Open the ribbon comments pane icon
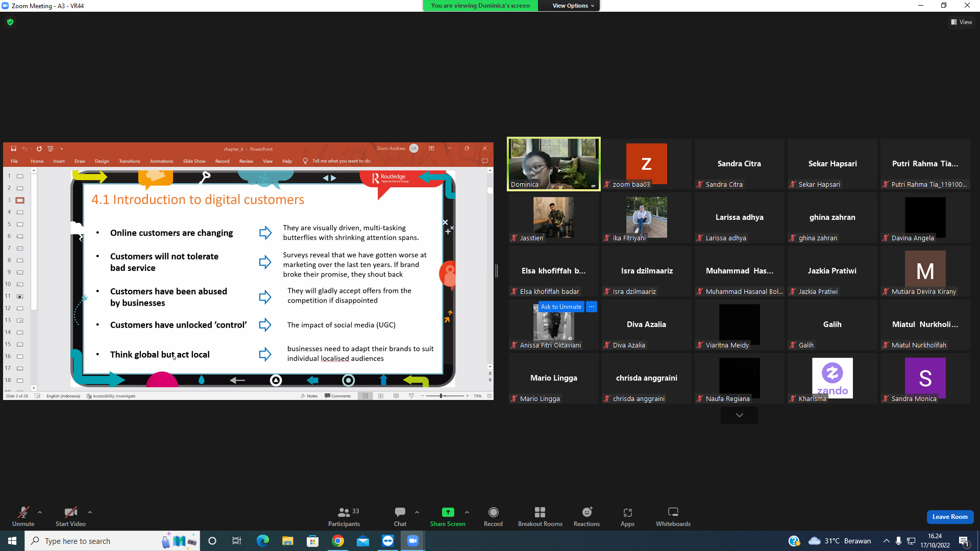980x551 pixels. (x=485, y=161)
